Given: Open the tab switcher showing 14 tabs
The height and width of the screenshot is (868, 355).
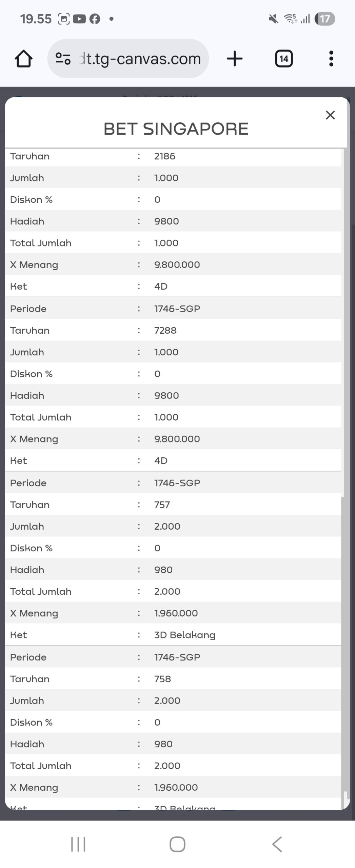Looking at the screenshot, I should pos(283,59).
